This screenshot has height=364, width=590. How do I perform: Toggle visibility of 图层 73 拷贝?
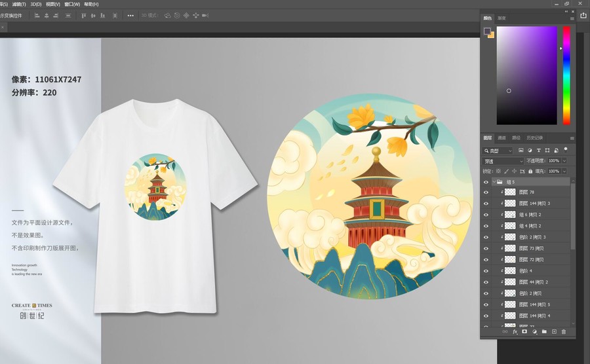[486, 248]
